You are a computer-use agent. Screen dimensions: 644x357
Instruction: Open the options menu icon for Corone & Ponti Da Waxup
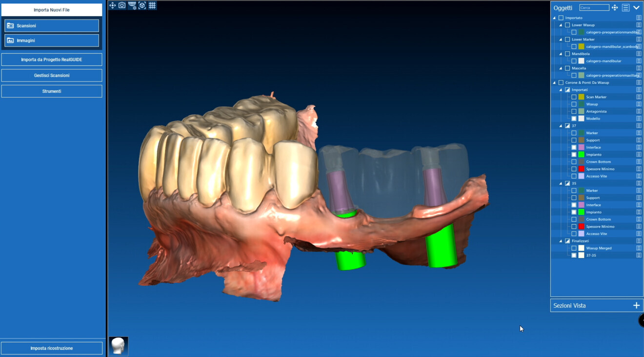pyautogui.click(x=639, y=82)
